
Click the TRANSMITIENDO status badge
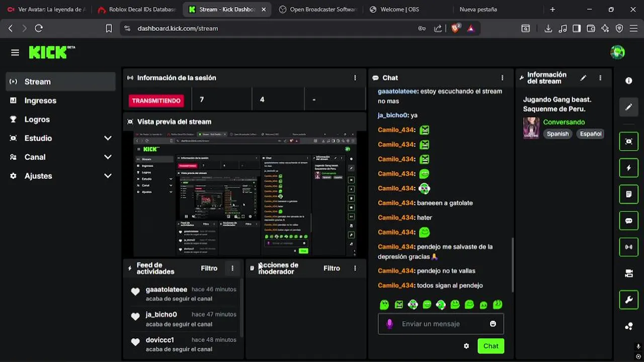click(156, 101)
